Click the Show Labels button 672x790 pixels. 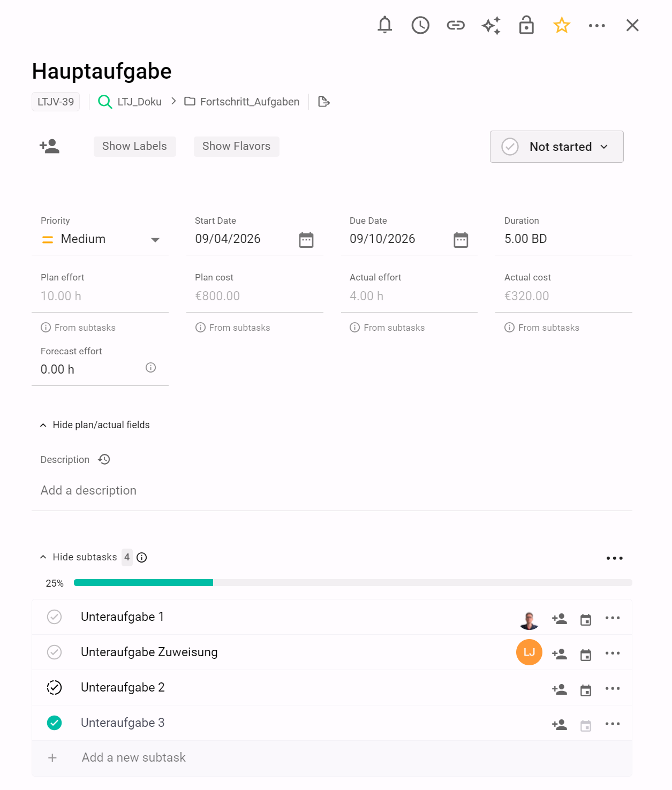[x=135, y=146]
